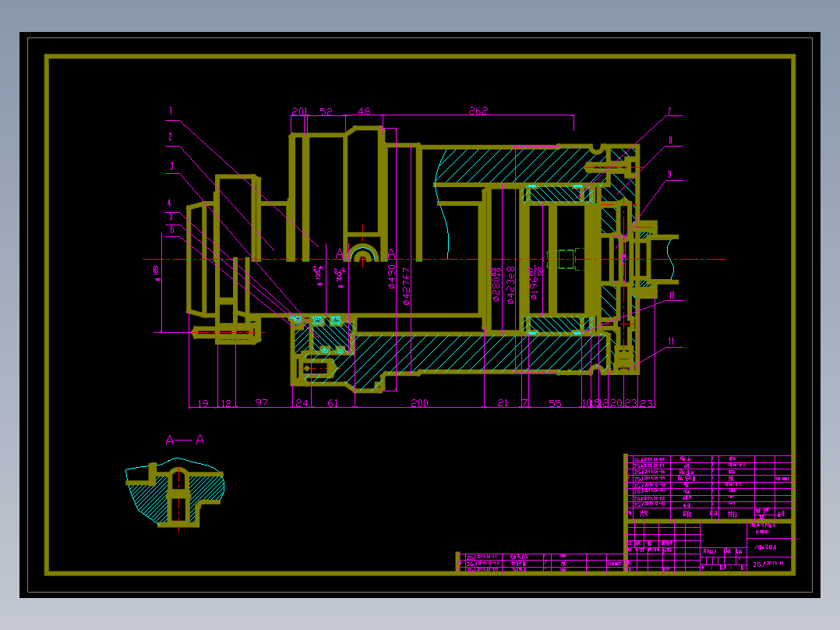Click part callout number "8"

coord(670,140)
